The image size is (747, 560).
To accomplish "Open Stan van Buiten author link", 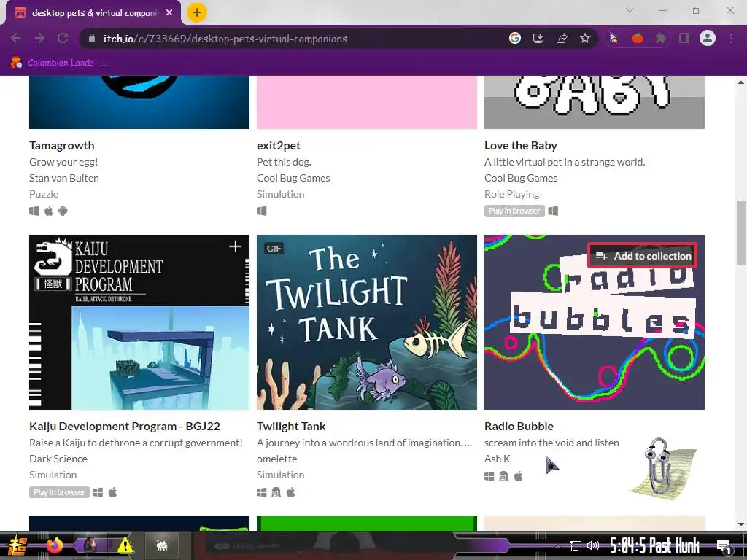I will pos(64,178).
